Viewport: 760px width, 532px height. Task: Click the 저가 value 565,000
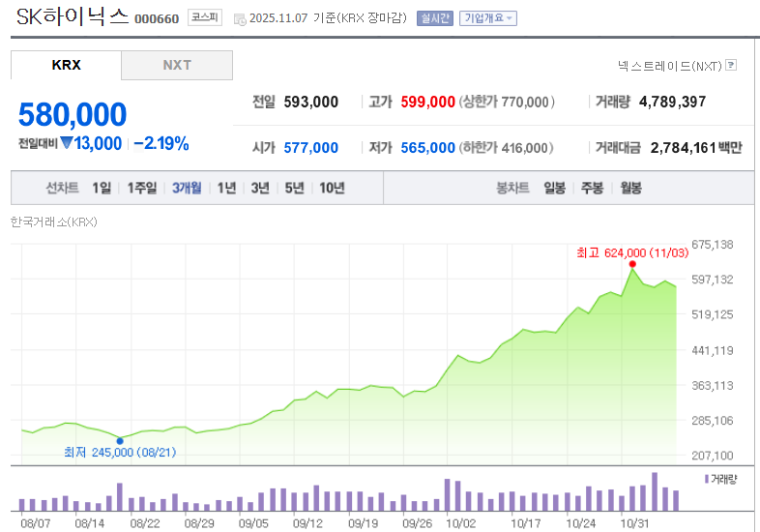pos(428,147)
